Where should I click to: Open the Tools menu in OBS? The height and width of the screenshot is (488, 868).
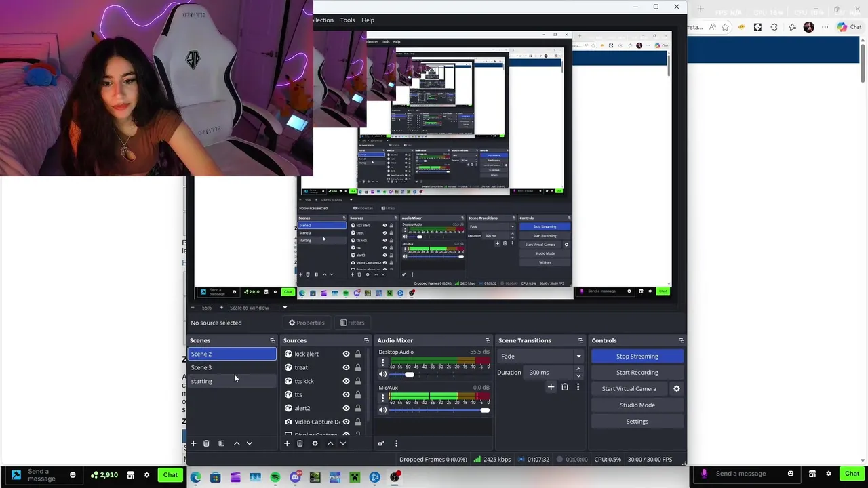click(347, 20)
